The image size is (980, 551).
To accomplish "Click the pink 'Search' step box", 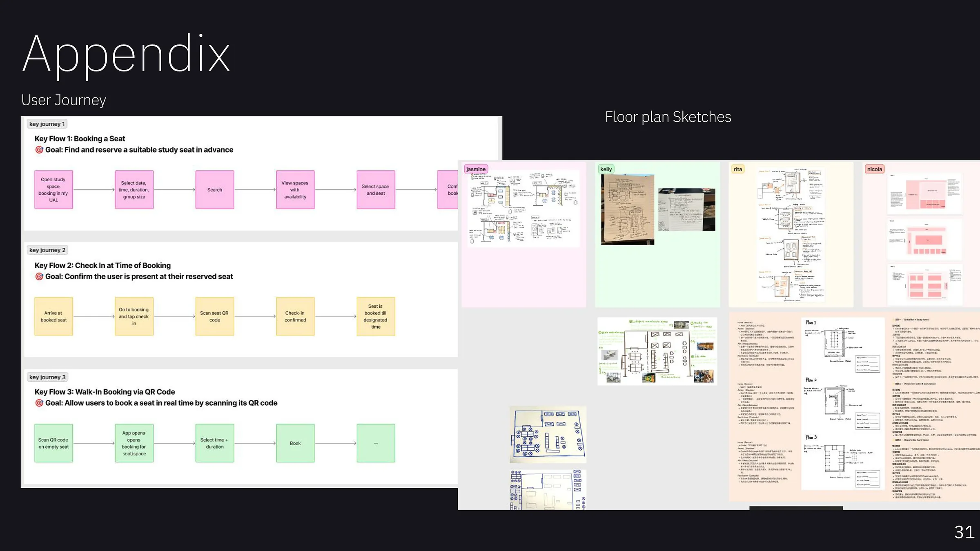I will pos(215,190).
